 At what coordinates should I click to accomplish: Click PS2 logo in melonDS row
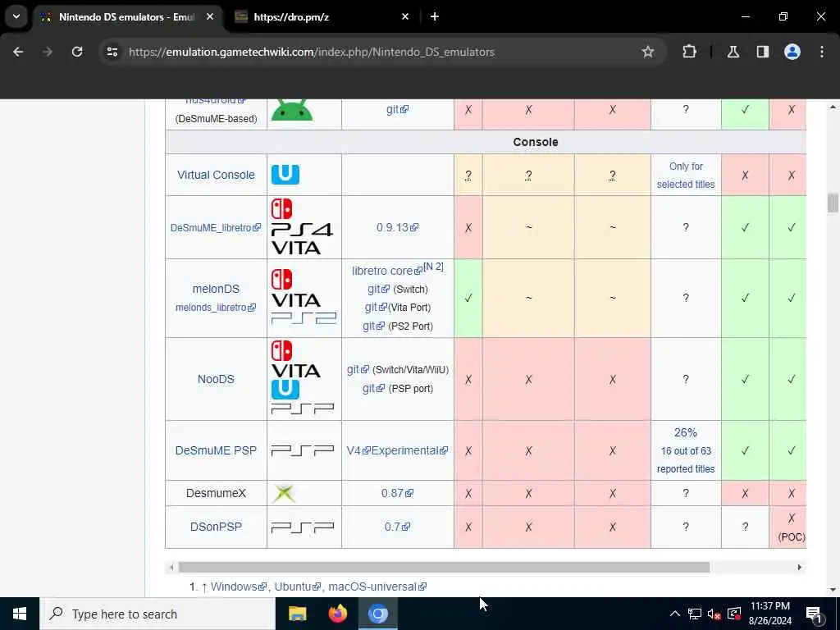point(304,318)
